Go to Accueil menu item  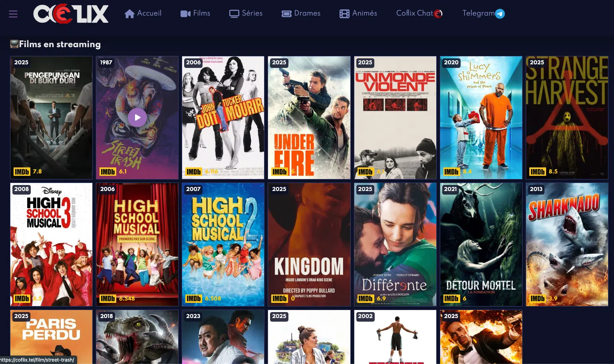143,14
